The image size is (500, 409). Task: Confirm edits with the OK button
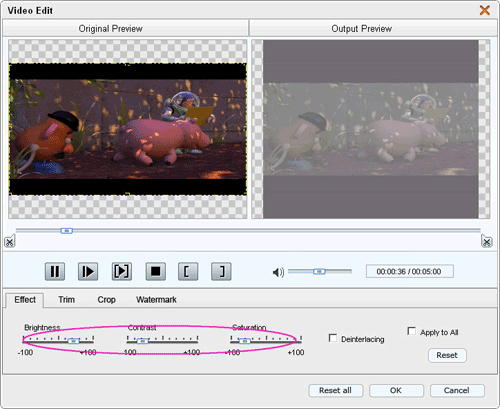point(396,390)
